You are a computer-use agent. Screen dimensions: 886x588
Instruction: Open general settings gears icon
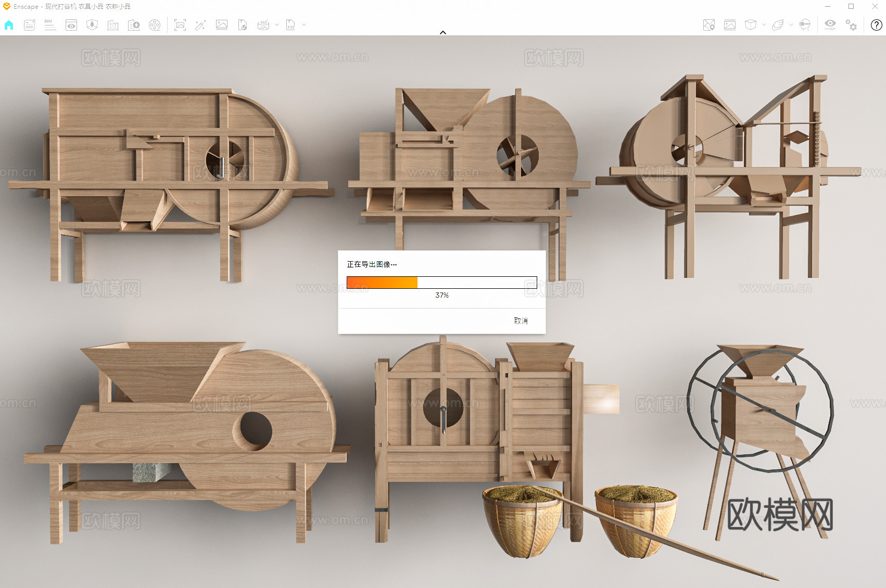click(851, 25)
